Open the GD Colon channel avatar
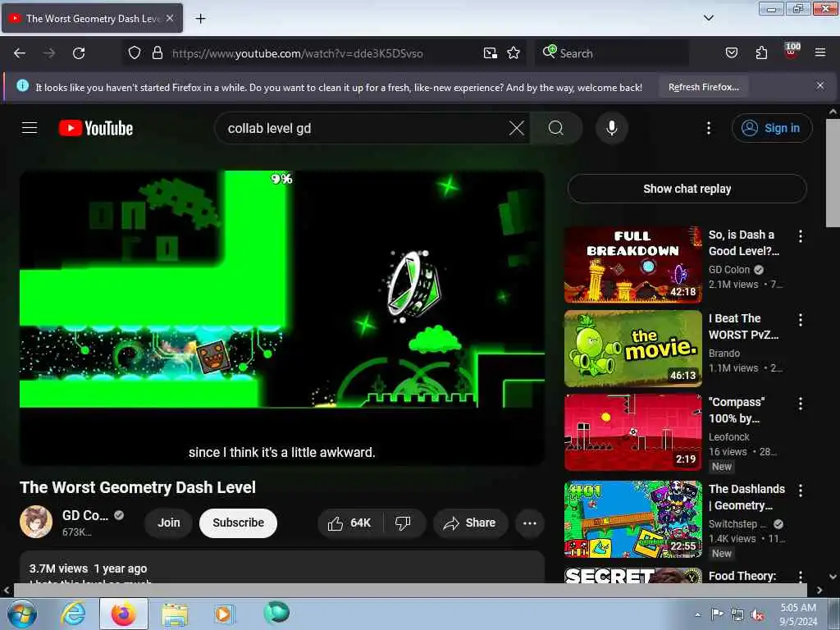Screen dimensions: 840x630 pos(36,522)
